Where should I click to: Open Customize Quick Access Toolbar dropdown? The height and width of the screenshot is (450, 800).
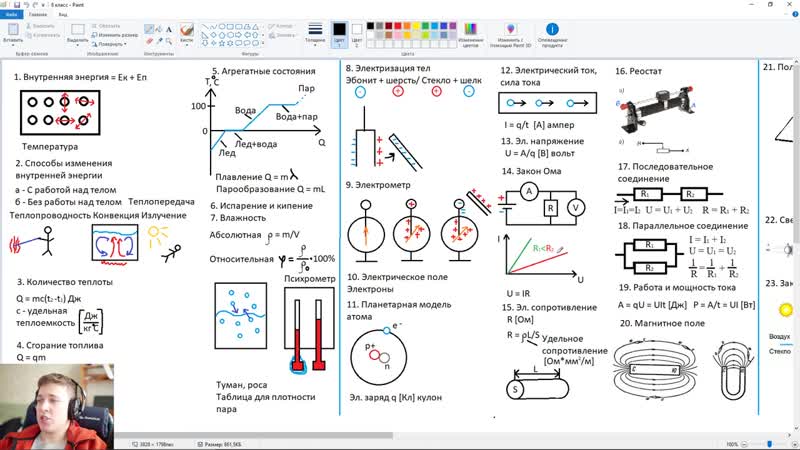[43, 5]
